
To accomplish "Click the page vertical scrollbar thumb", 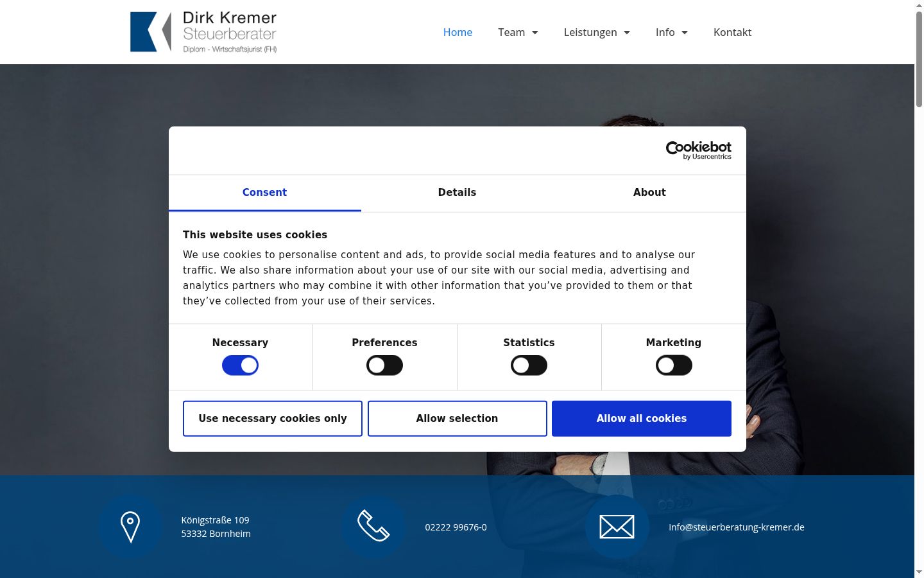I will (x=919, y=59).
